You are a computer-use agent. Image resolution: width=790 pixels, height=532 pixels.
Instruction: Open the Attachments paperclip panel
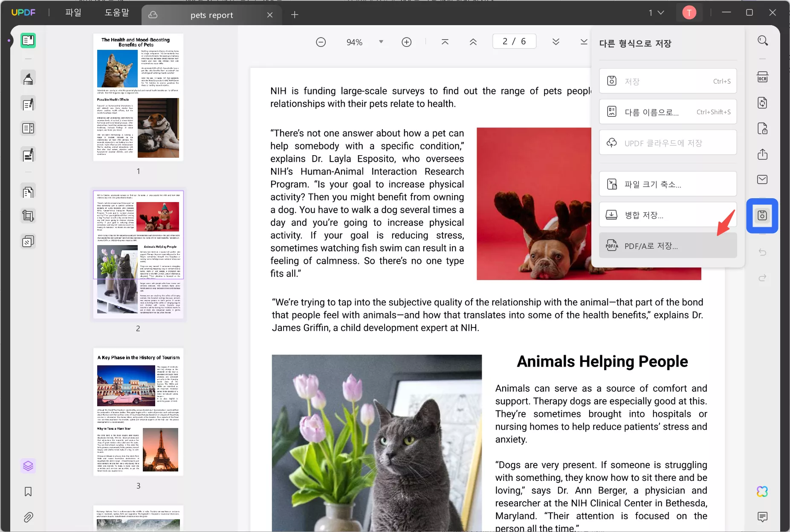click(x=28, y=517)
